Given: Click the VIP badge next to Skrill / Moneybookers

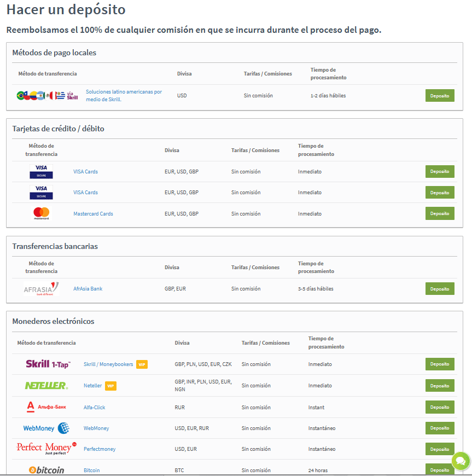Looking at the screenshot, I should tap(142, 364).
